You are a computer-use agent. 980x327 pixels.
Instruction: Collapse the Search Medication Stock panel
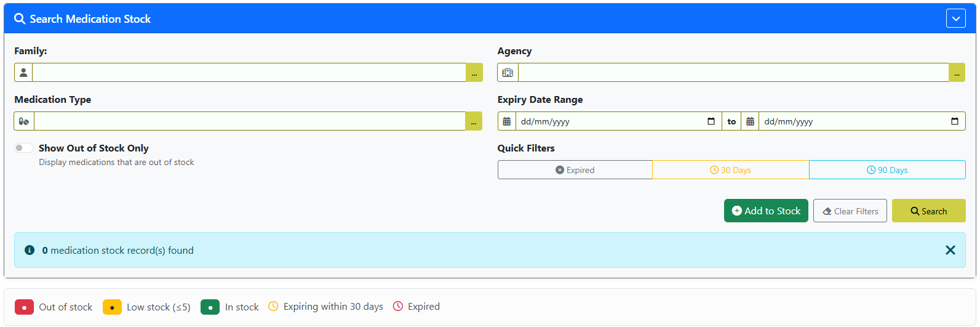[x=956, y=18]
